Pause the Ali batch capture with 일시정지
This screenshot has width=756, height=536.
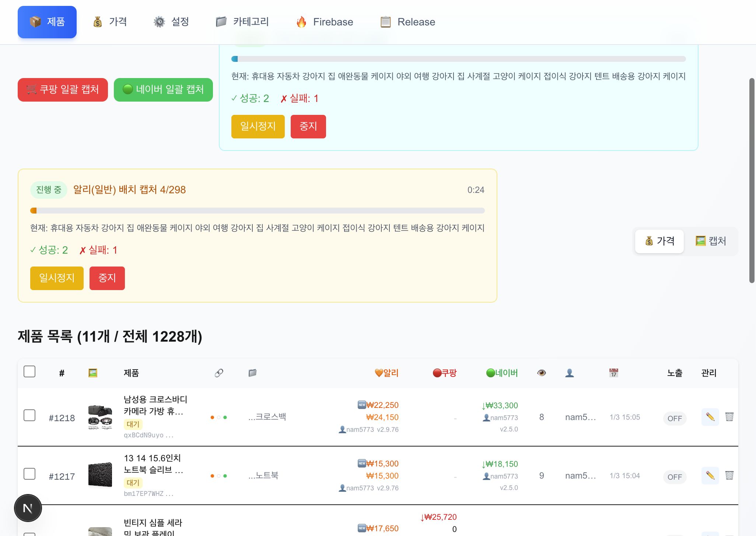click(x=56, y=278)
